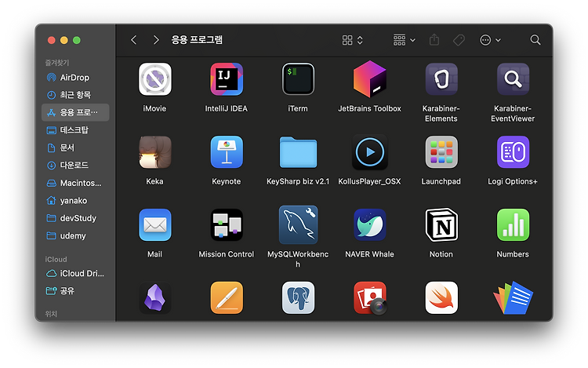Open the devStudy sidebar folder
Image resolution: width=588 pixels, height=368 pixels.
point(75,218)
